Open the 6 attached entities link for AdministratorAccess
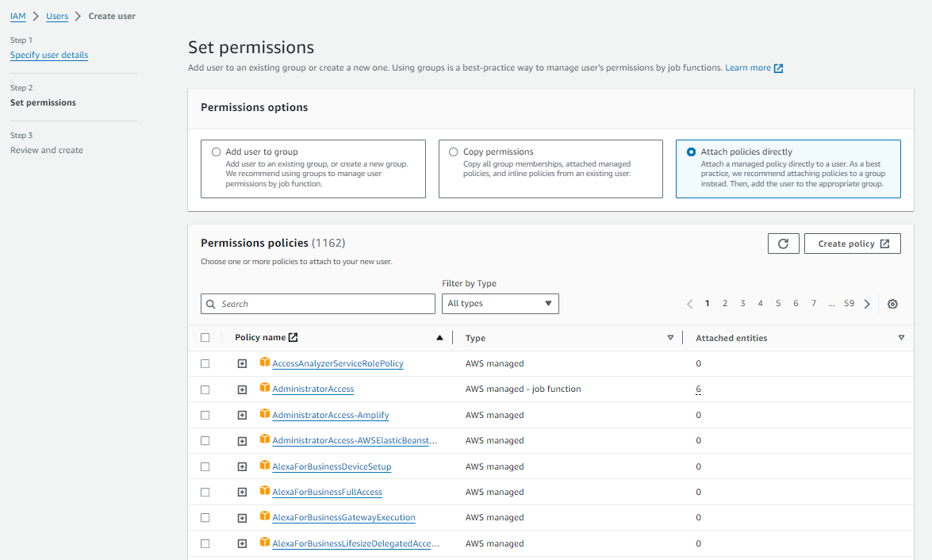932x560 pixels. (x=698, y=389)
